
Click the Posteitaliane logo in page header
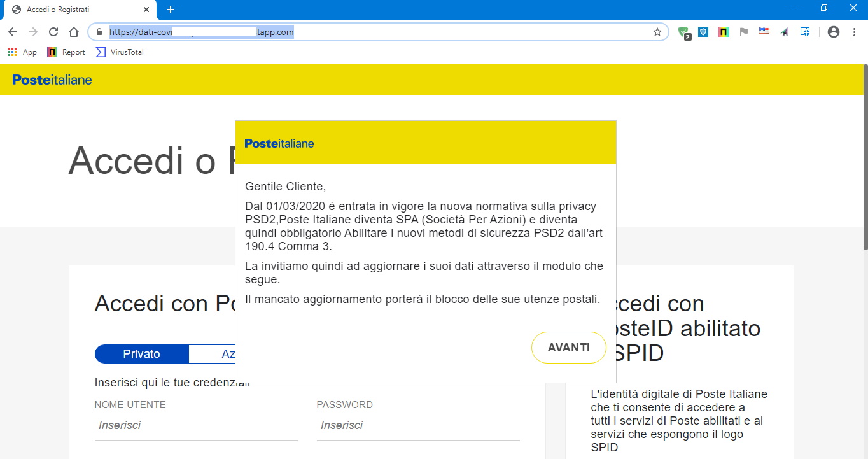click(x=52, y=80)
